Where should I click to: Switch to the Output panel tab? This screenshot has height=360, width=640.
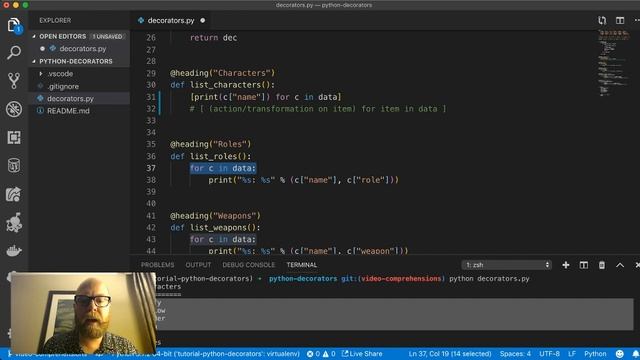coord(198,265)
